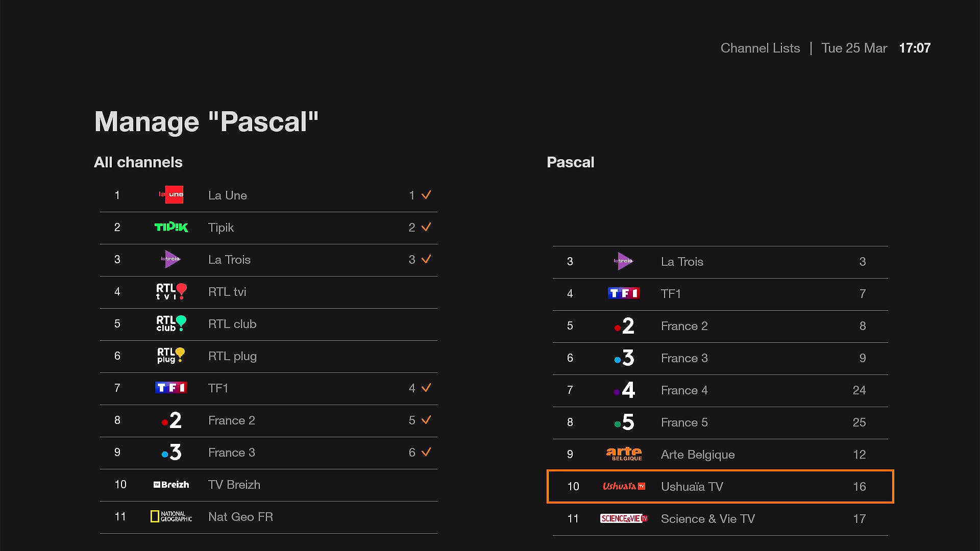Click the National Geographic logo
980x551 pixels.
click(171, 516)
